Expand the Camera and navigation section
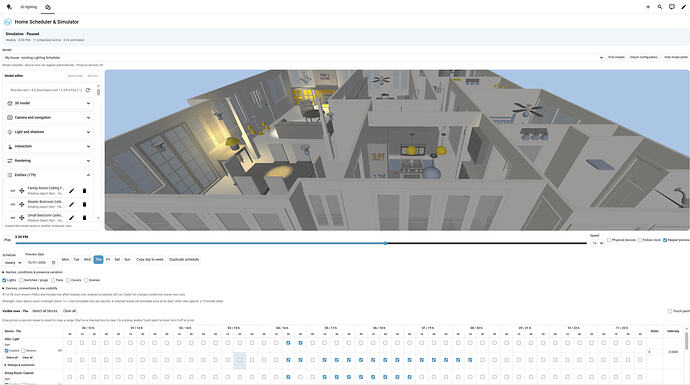 click(88, 117)
